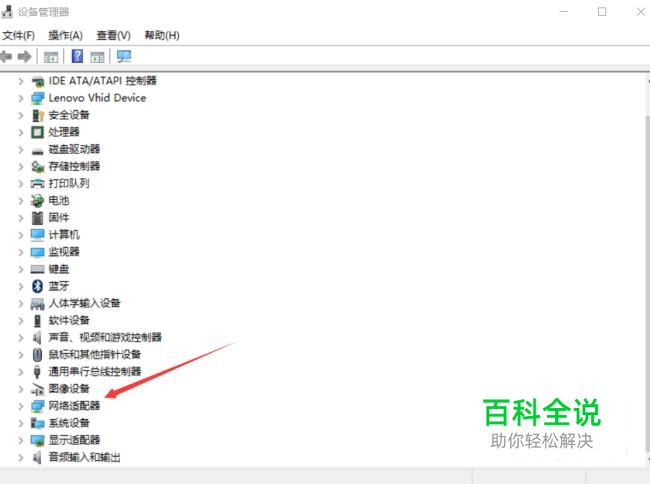Screen dimensions: 650x484
Task: Open the 操作(A) menu
Action: [65, 35]
